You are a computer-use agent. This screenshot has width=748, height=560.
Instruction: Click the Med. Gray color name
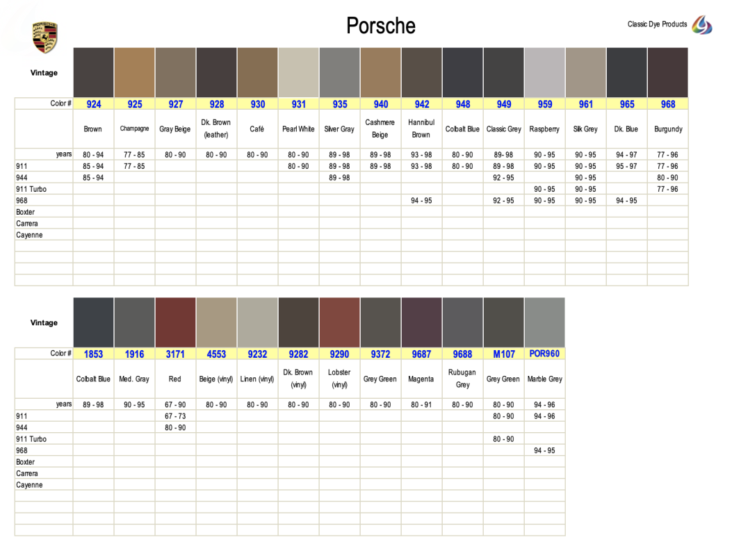click(x=134, y=379)
